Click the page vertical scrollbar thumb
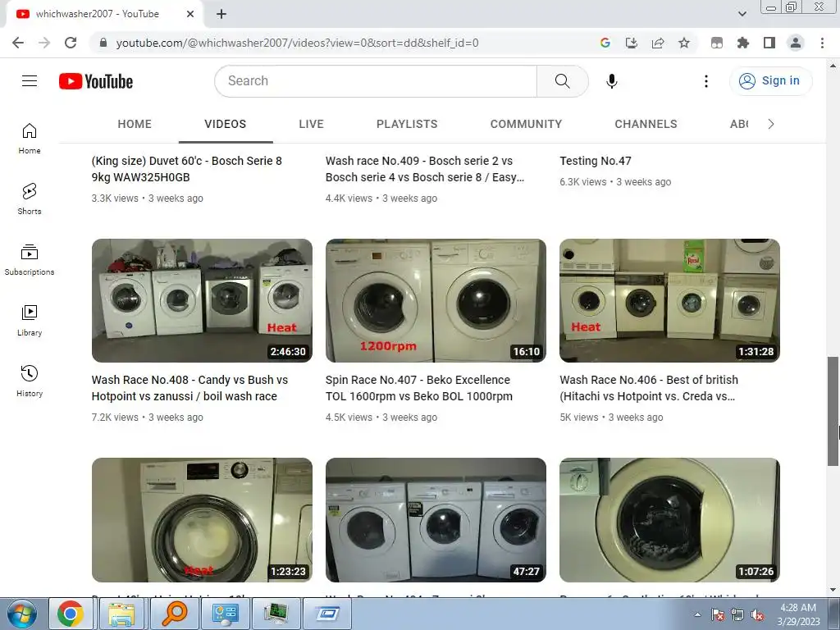840x630 pixels. click(x=833, y=411)
